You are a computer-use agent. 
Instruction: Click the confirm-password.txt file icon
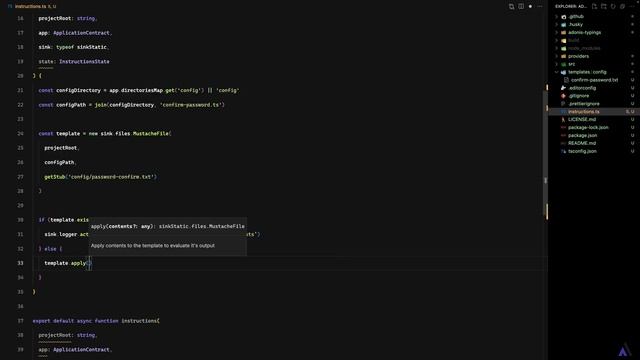[567, 80]
